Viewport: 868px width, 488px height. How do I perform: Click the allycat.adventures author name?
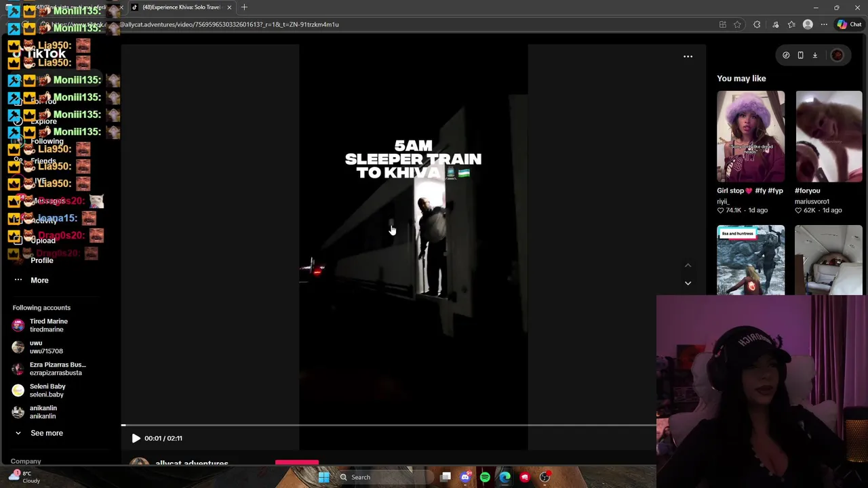(x=192, y=464)
